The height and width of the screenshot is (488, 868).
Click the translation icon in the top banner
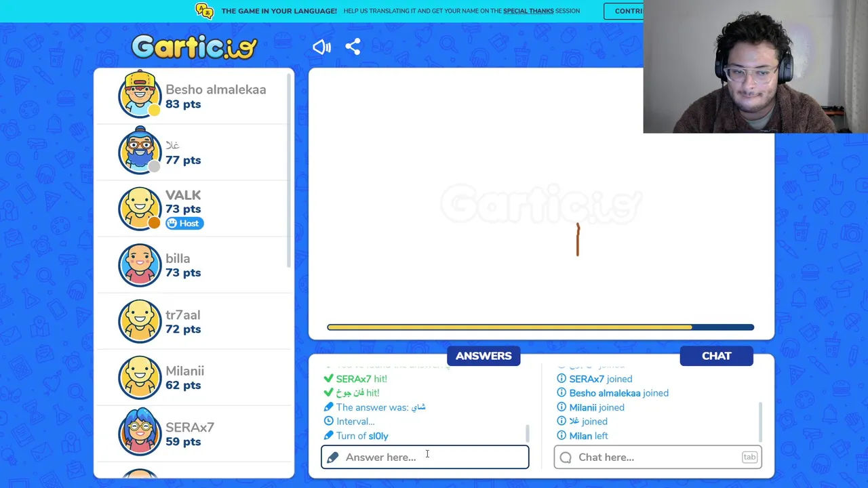(x=204, y=11)
